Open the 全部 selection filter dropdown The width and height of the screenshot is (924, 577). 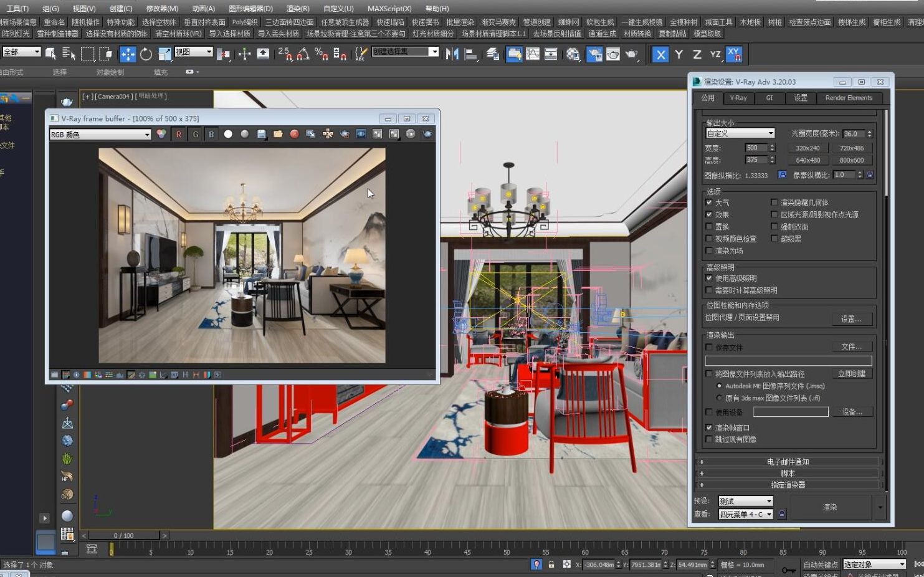click(21, 52)
